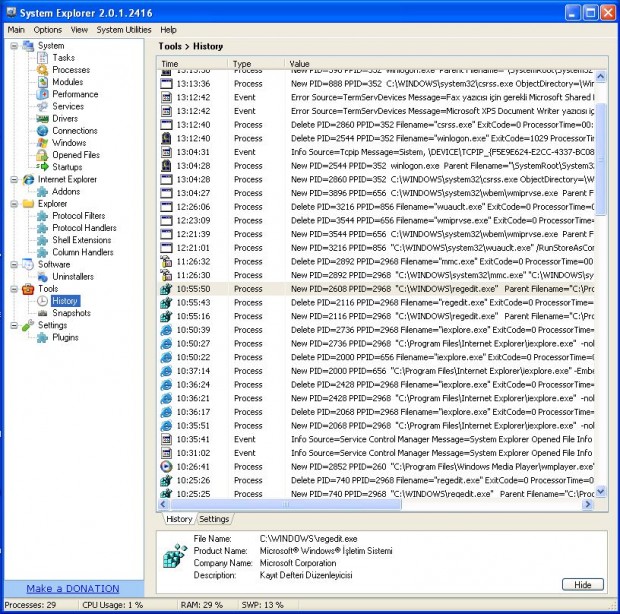Viewport: 620px width, 614px height.
Task: Open the Help menu
Action: click(168, 30)
